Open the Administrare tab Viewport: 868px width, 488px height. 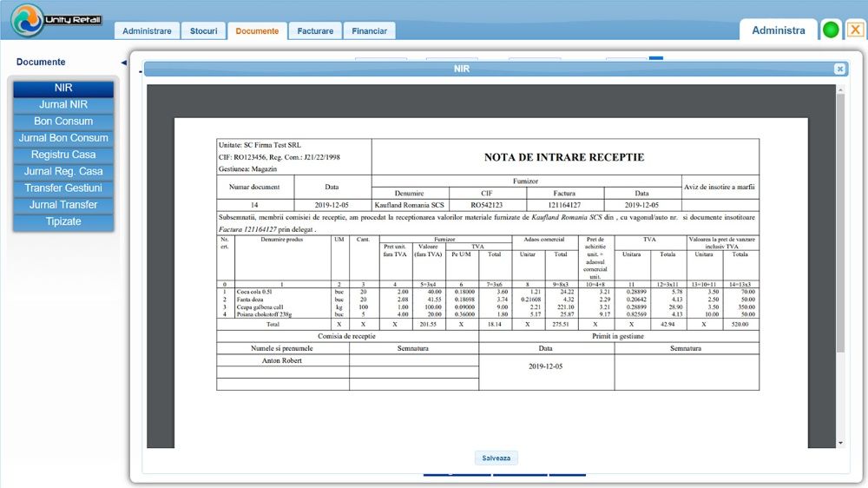(x=147, y=31)
